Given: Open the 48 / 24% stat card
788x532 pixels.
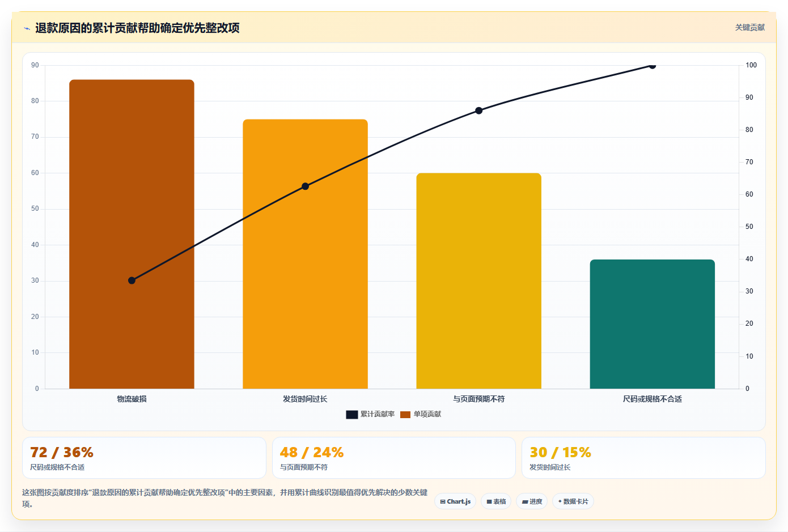Looking at the screenshot, I should click(x=394, y=458).
